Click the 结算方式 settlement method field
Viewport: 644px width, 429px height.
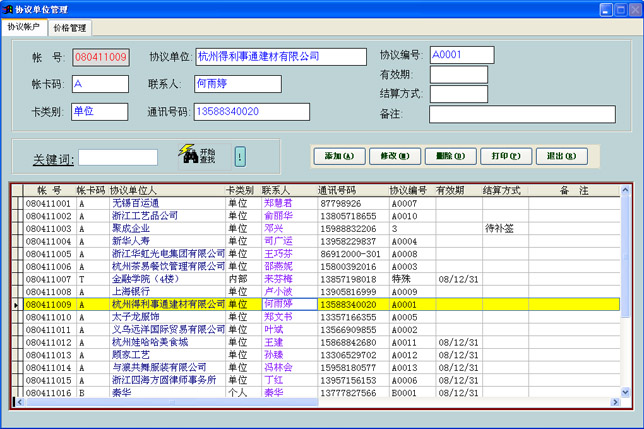tap(458, 94)
